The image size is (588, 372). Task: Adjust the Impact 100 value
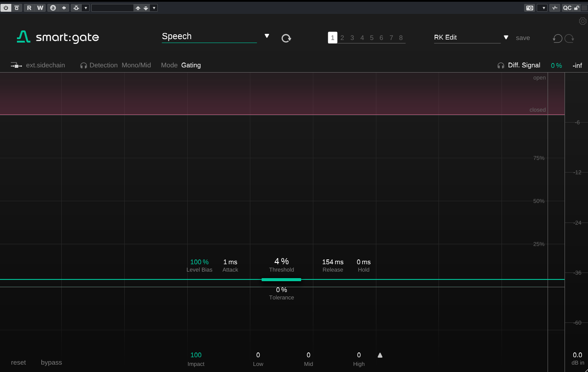point(196,355)
